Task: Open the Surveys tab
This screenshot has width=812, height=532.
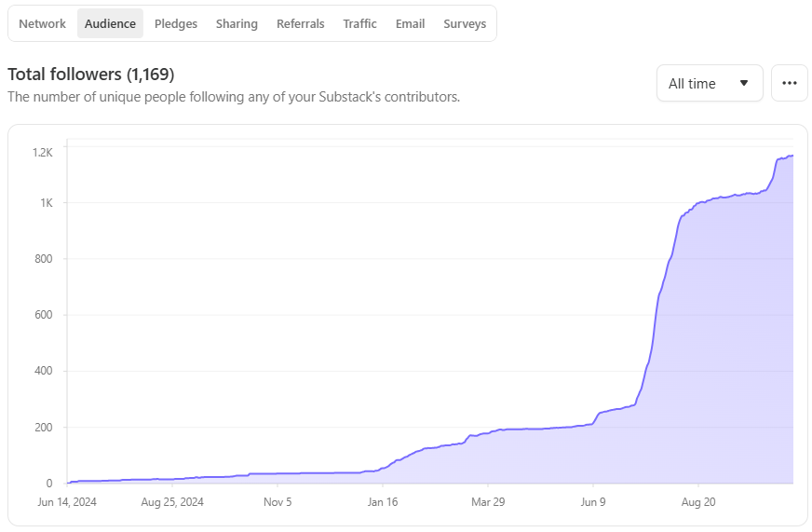Action: pos(465,24)
